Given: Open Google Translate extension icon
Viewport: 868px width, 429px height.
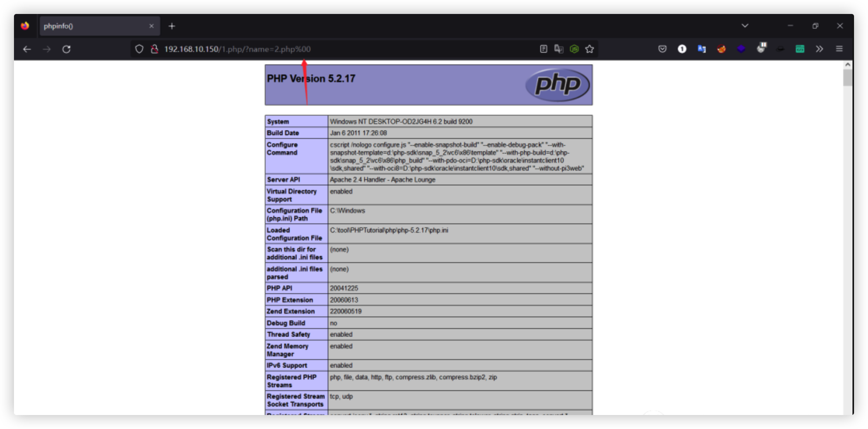Looking at the screenshot, I should (701, 49).
